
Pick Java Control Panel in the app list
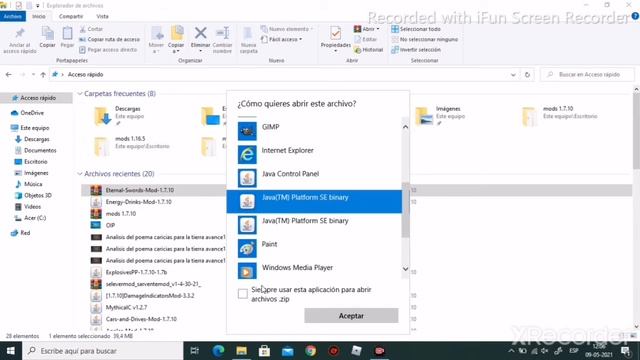pyautogui.click(x=314, y=178)
